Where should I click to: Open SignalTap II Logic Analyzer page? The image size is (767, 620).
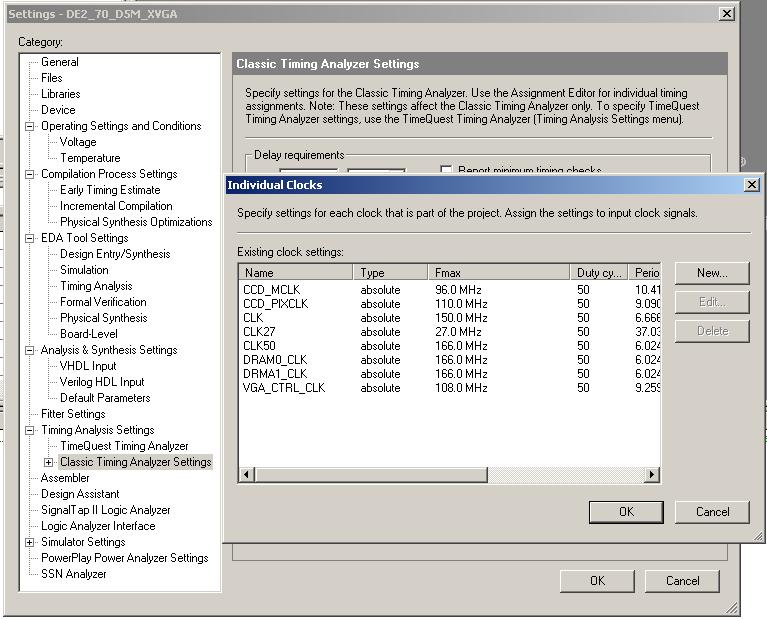(106, 510)
